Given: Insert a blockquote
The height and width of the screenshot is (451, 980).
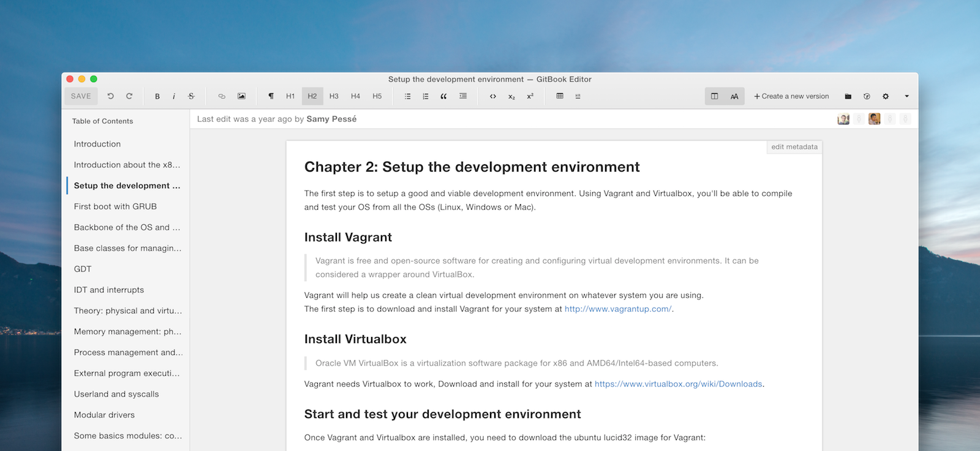Looking at the screenshot, I should click(443, 96).
